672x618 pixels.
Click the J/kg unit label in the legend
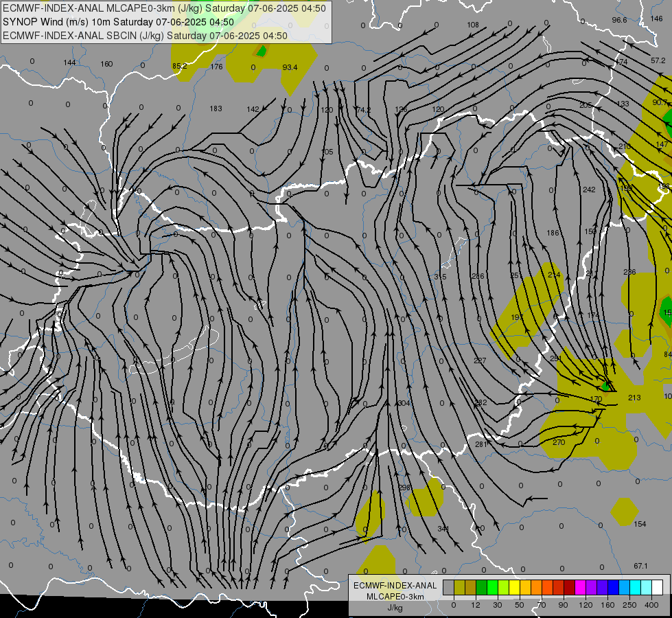(395, 608)
